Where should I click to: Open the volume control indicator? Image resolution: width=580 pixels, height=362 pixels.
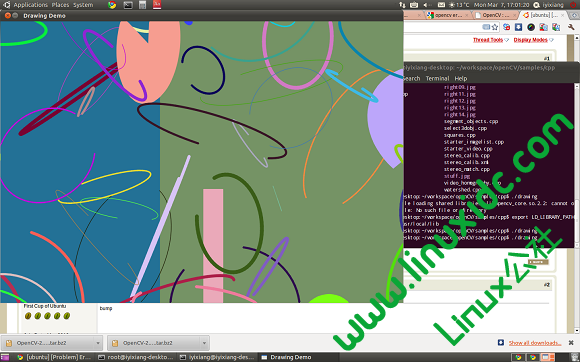click(x=427, y=5)
